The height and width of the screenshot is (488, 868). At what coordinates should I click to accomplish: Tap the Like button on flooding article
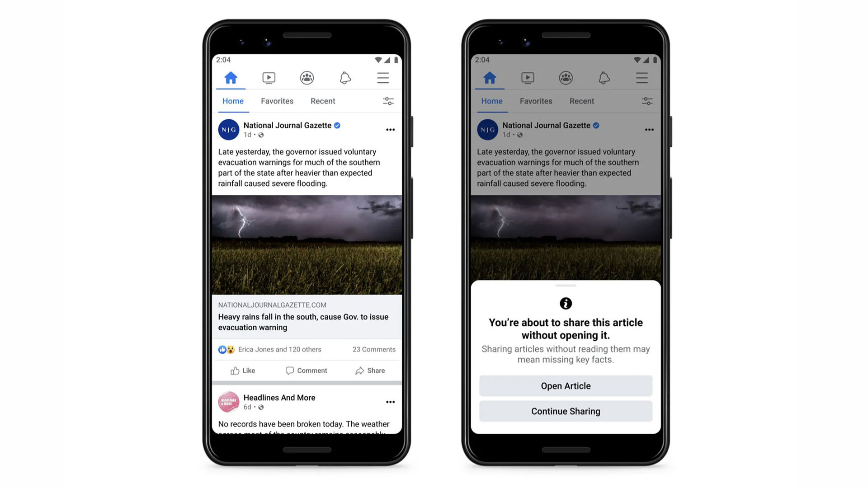pos(243,370)
